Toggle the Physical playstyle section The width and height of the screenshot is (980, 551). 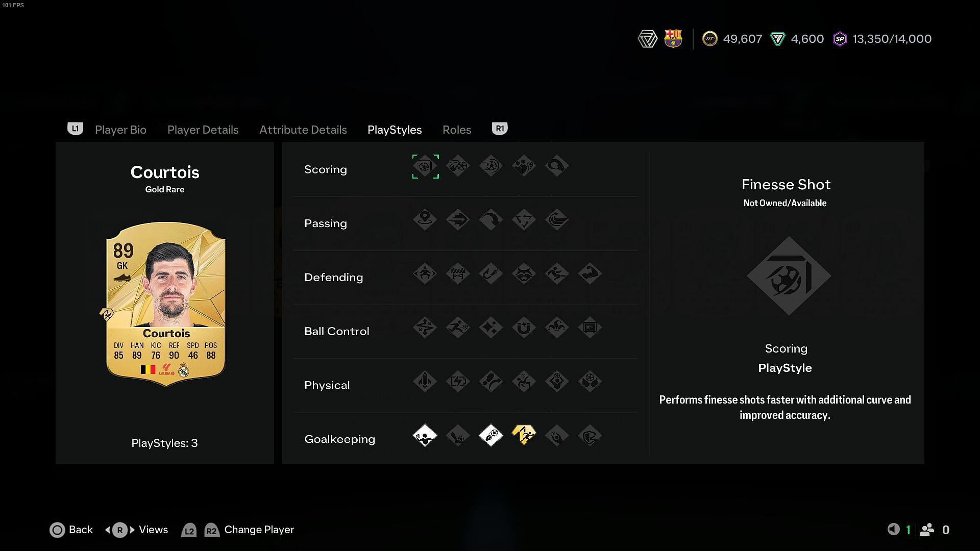pos(328,384)
